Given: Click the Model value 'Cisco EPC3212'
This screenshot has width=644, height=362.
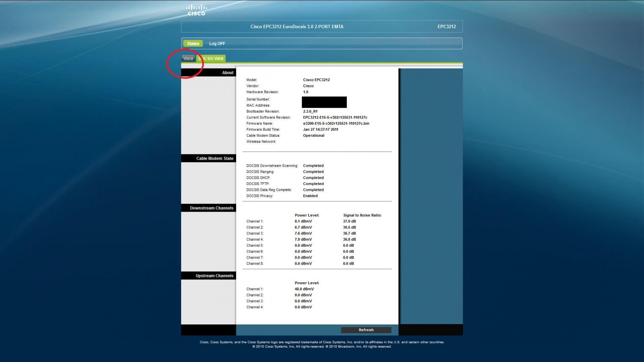Looking at the screenshot, I should [x=316, y=80].
